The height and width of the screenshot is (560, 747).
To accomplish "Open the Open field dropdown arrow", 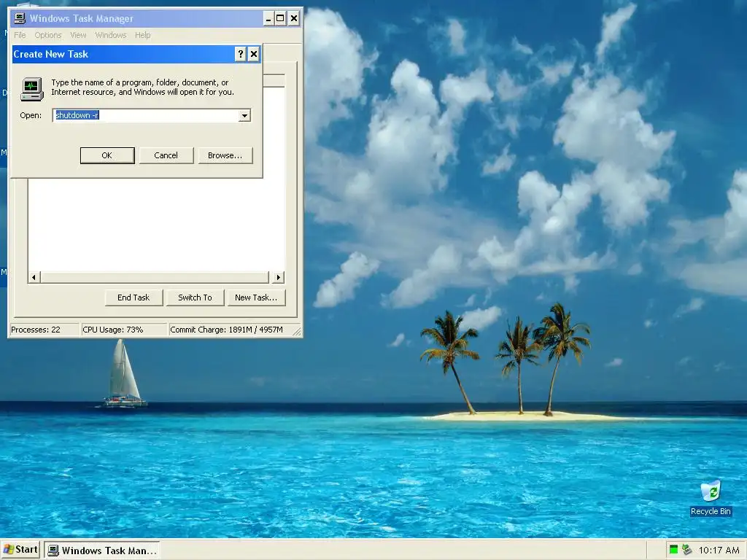I will (244, 115).
